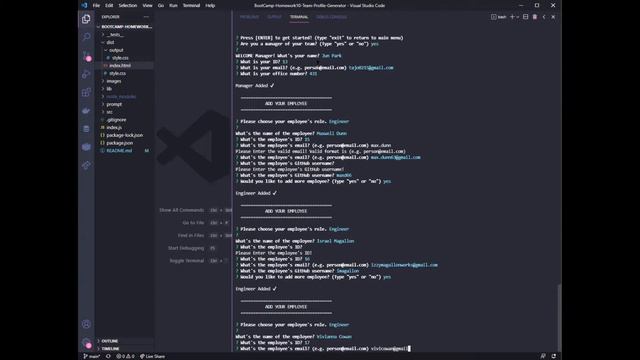
Task: Click the terminal scrollbar thumb
Action: [559, 317]
